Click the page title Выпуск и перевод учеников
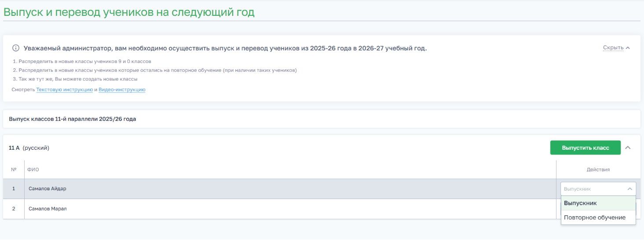644x240 pixels. tap(129, 12)
